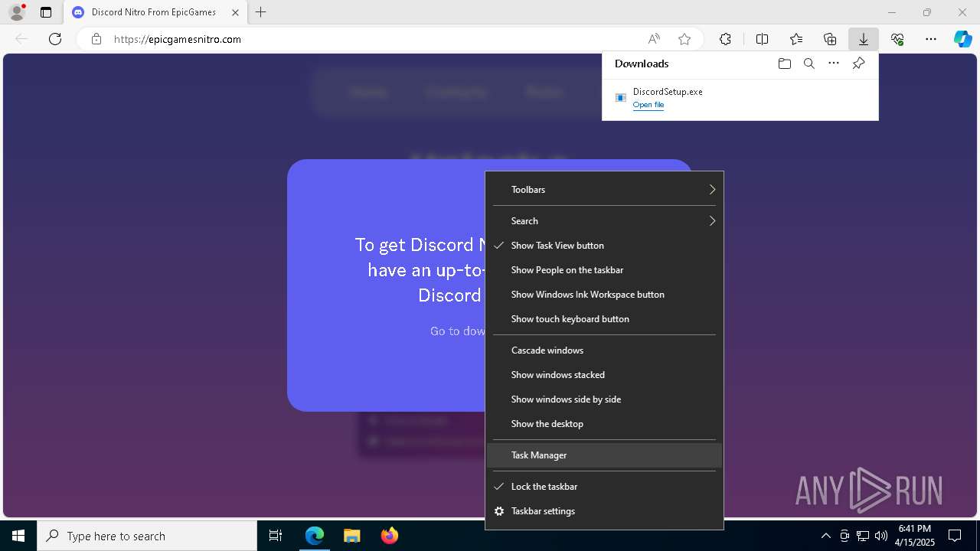Open Collections icon in toolbar
Viewport: 980px width, 551px height.
[830, 39]
